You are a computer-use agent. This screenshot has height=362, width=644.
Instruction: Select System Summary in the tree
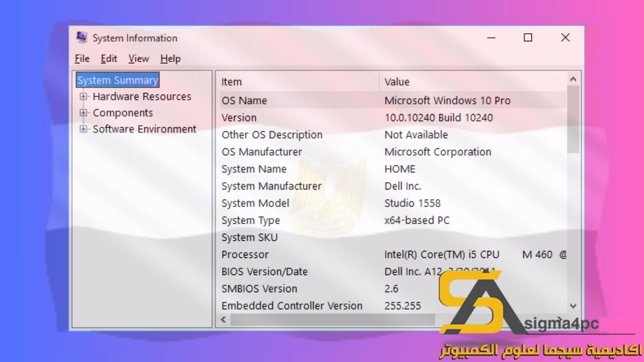(118, 80)
